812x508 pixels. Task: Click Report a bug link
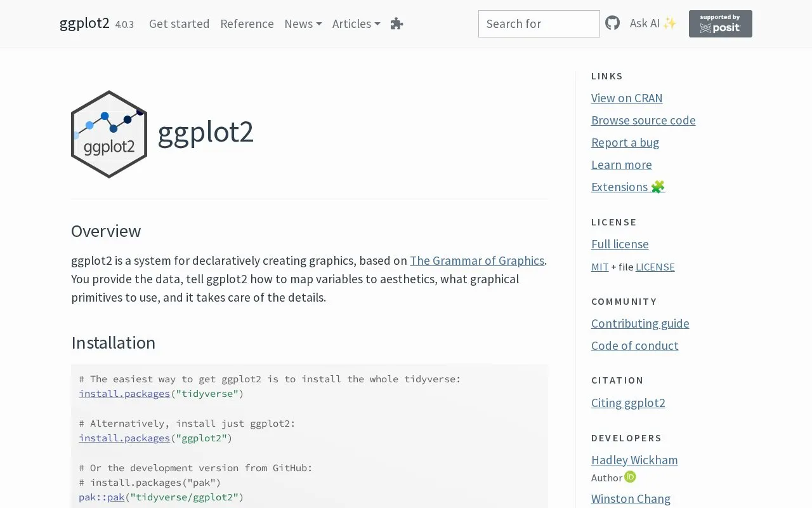625,142
